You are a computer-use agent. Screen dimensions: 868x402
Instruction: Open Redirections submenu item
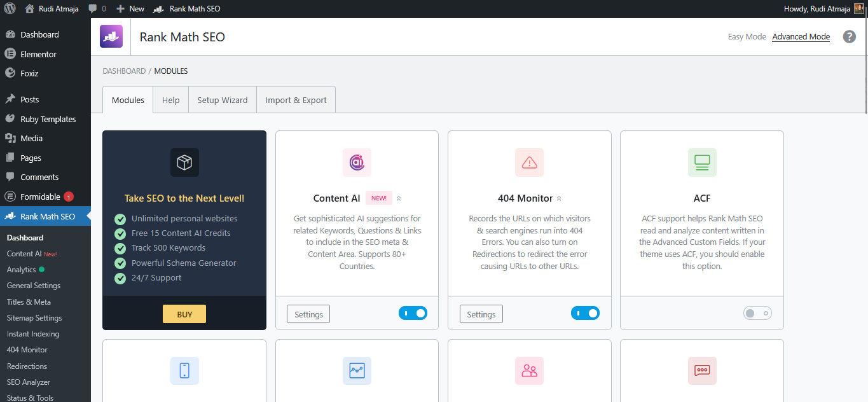tap(27, 366)
